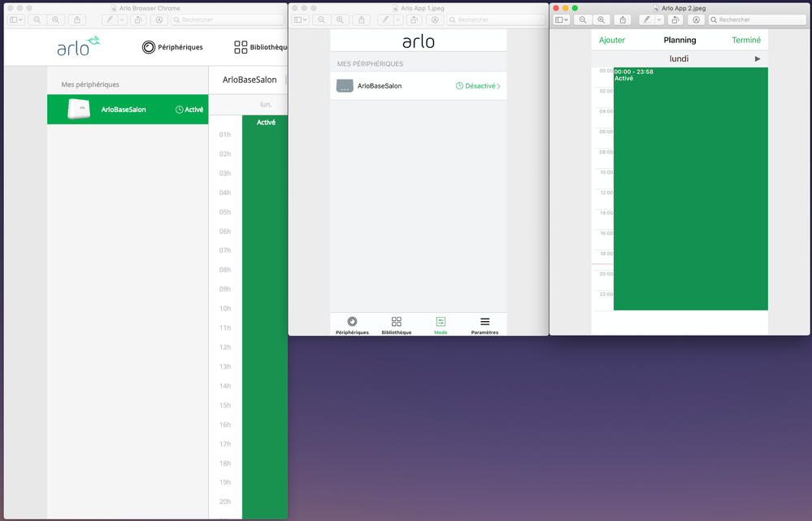Screen dimensions: 812x521
Task: Tap Terminé in the Planning screen
Action: 746,40
